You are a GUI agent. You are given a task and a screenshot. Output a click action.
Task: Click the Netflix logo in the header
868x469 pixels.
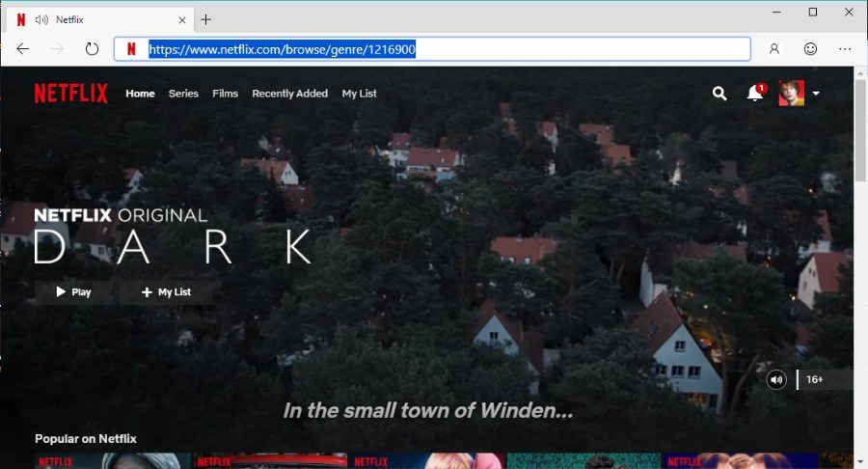72,94
